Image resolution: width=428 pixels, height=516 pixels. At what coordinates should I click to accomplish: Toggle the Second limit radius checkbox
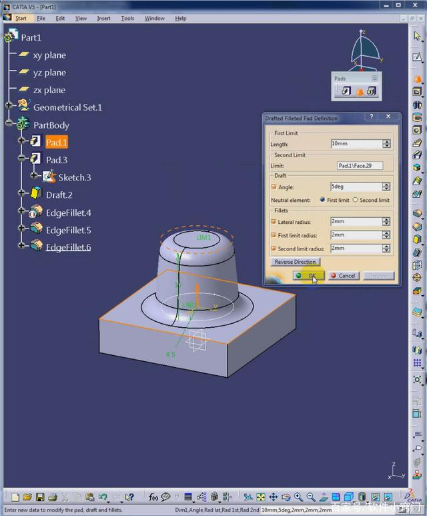(x=274, y=248)
